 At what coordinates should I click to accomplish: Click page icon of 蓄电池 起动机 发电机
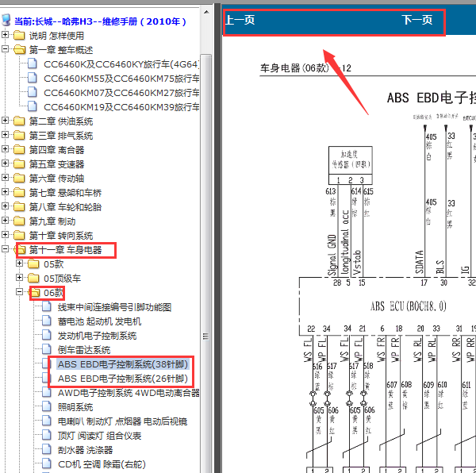pos(47,321)
